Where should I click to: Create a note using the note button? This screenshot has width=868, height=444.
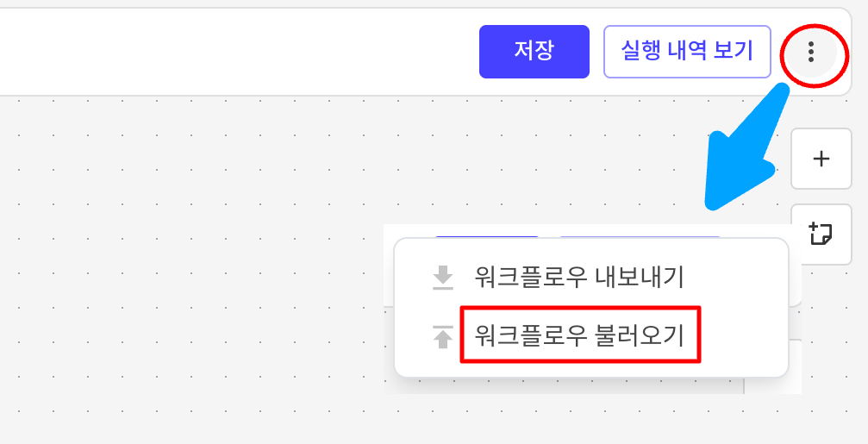click(x=821, y=232)
